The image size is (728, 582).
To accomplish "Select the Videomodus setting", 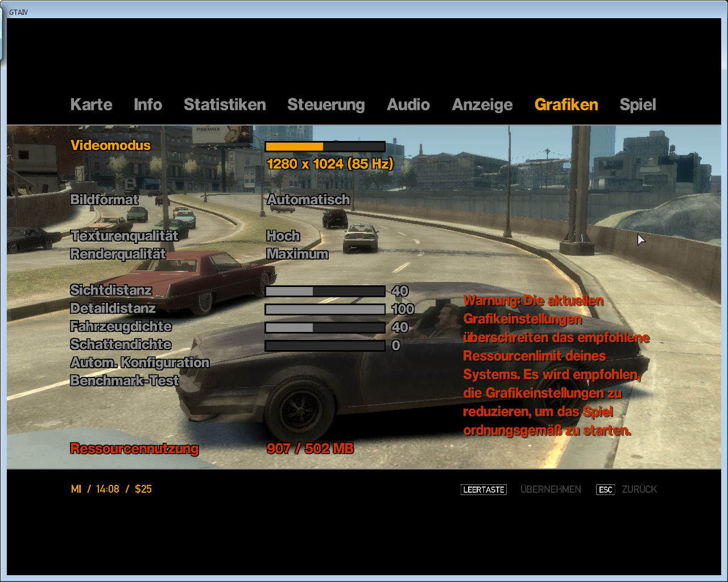I will pyautogui.click(x=111, y=145).
